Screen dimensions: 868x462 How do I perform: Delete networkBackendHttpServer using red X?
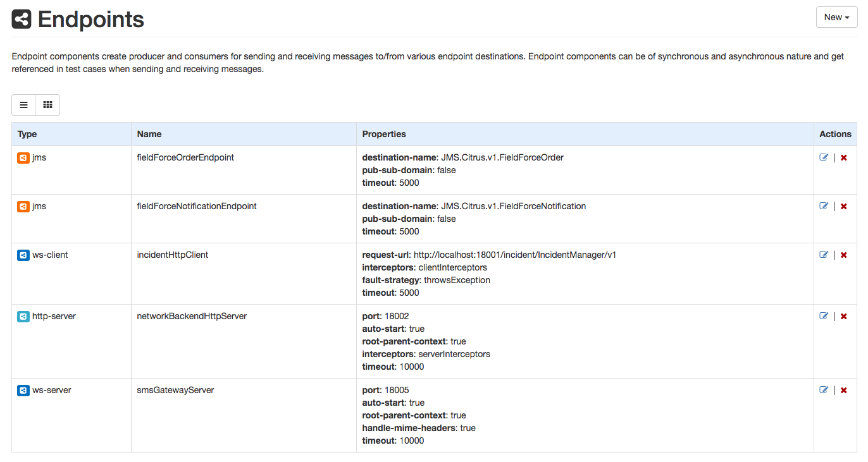pyautogui.click(x=843, y=316)
